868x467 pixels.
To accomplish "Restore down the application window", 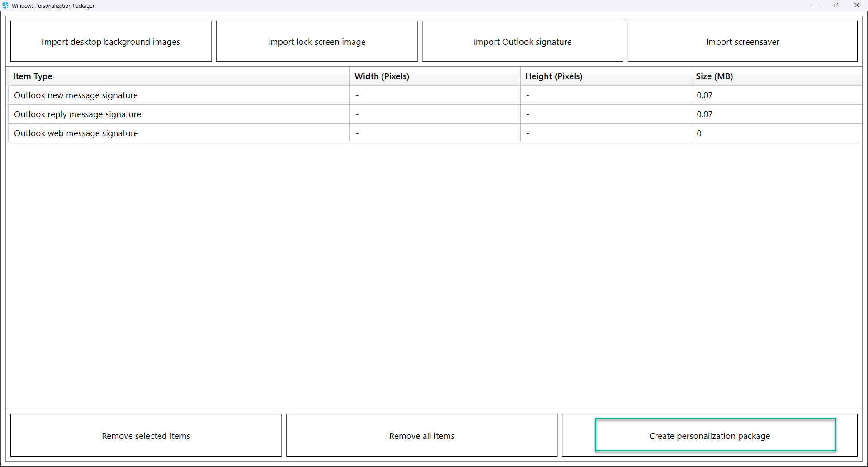I will coord(836,5).
